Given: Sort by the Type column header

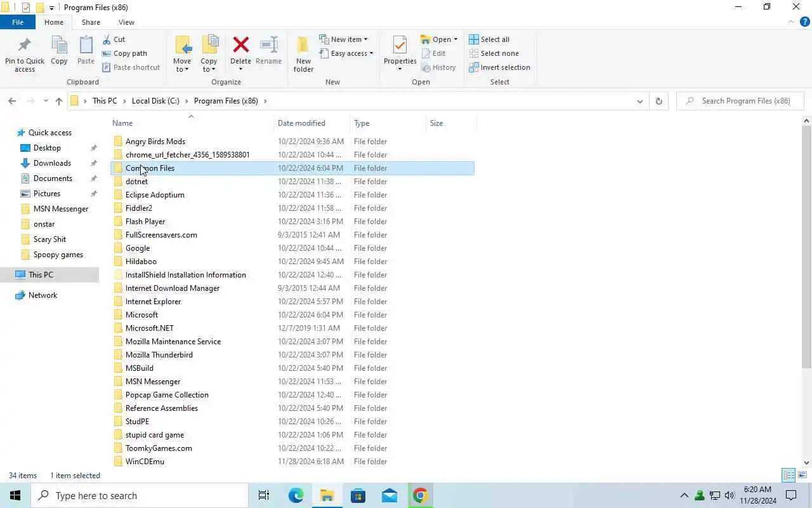Looking at the screenshot, I should (x=388, y=123).
